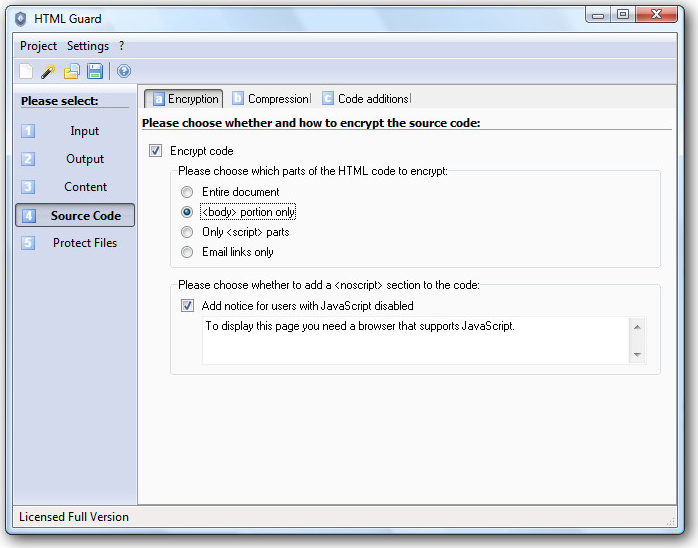698x548 pixels.
Task: Click the notice text box scroll up arrow
Action: click(637, 327)
